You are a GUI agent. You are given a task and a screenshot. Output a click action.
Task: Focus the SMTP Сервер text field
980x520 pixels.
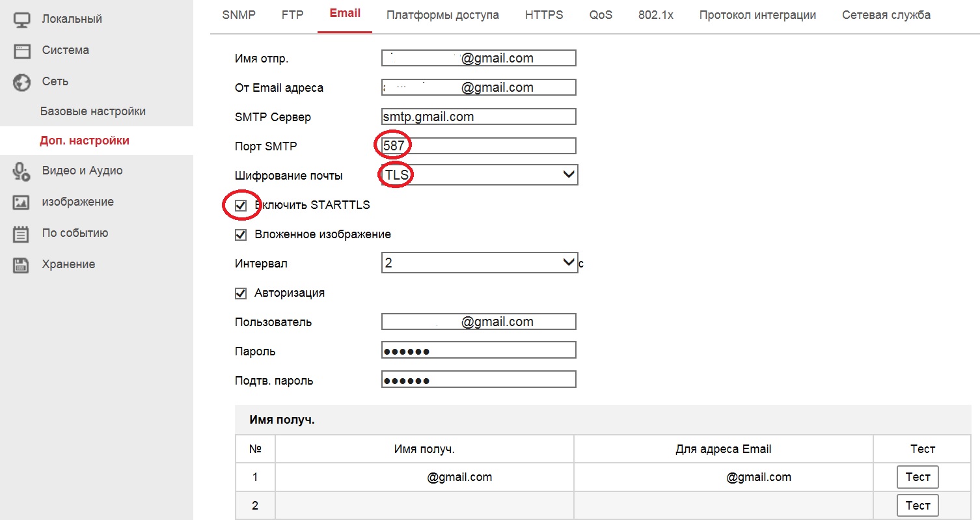pos(479,116)
